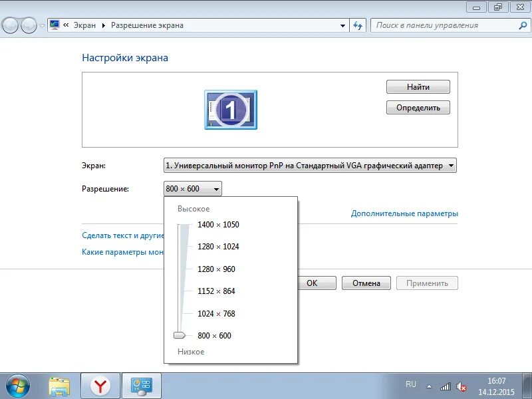Click the Найти button
532x399 pixels.
418,87
